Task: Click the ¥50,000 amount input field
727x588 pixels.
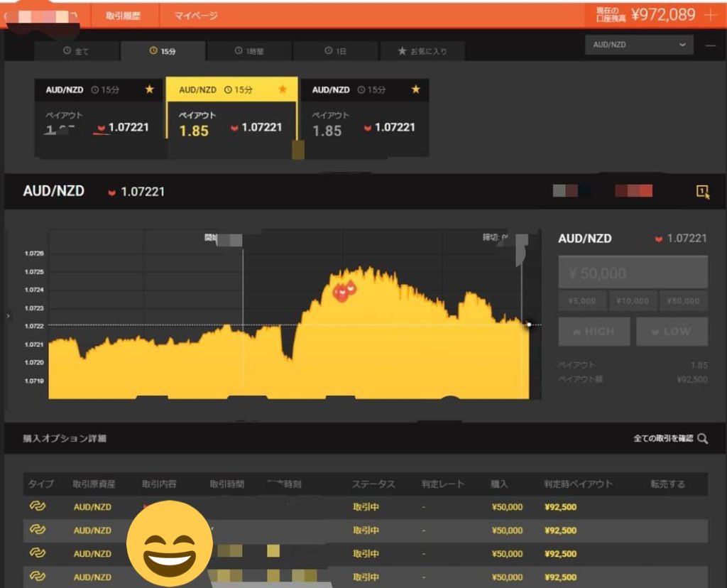Action: pos(633,273)
